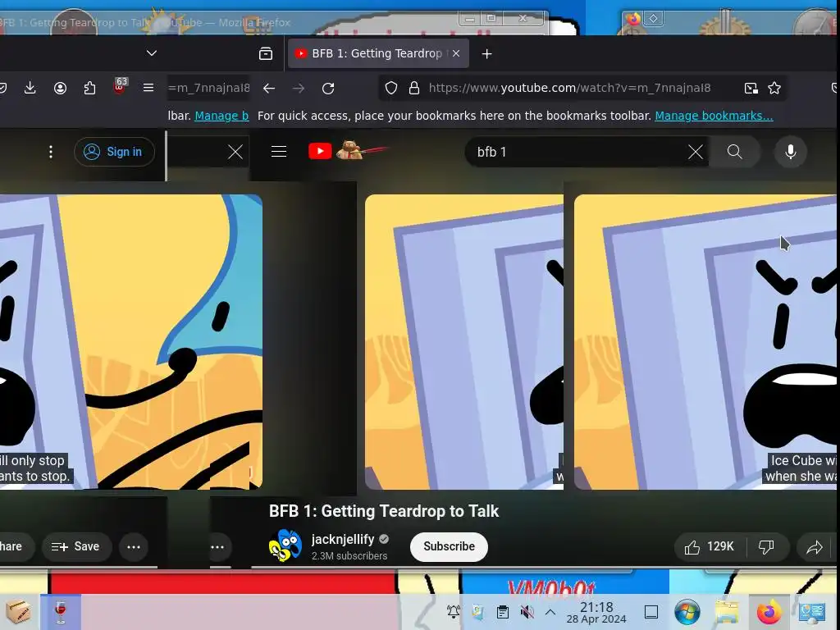Open notifications bell in system tray

pyautogui.click(x=454, y=612)
